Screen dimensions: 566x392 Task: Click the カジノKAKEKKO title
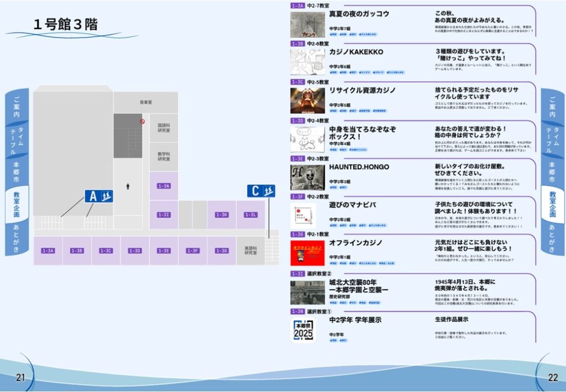[356, 52]
